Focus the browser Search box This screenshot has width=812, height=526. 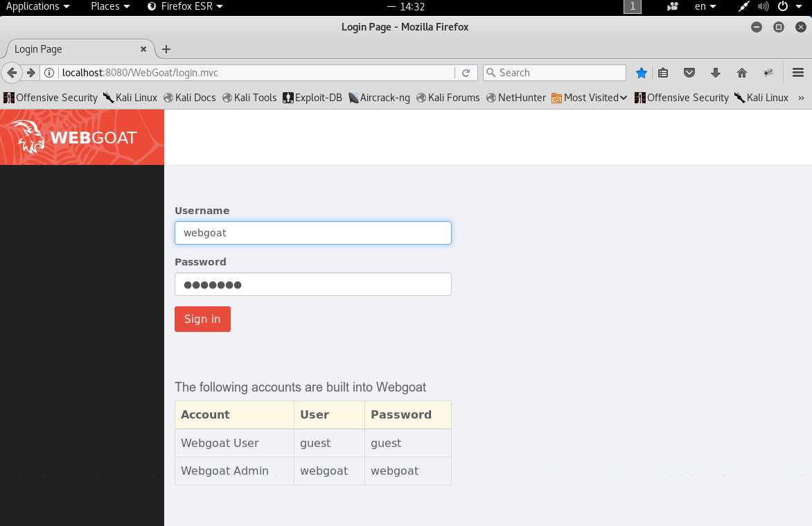554,73
